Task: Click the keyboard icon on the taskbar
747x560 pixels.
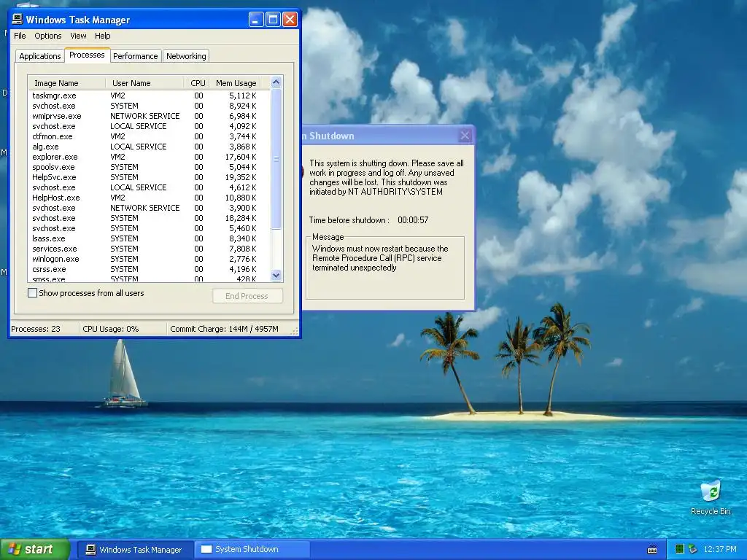Action: pyautogui.click(x=652, y=550)
